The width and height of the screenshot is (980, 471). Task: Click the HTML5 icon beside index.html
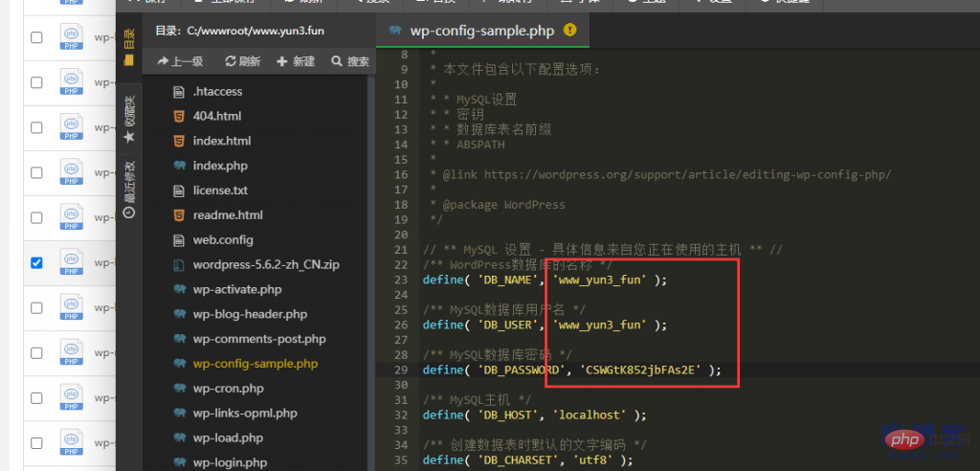point(179,141)
